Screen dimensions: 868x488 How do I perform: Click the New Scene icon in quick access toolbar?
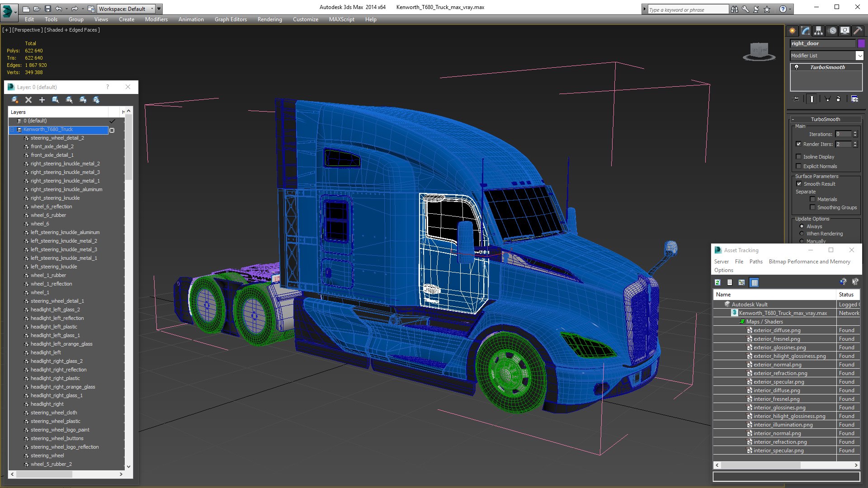[26, 9]
